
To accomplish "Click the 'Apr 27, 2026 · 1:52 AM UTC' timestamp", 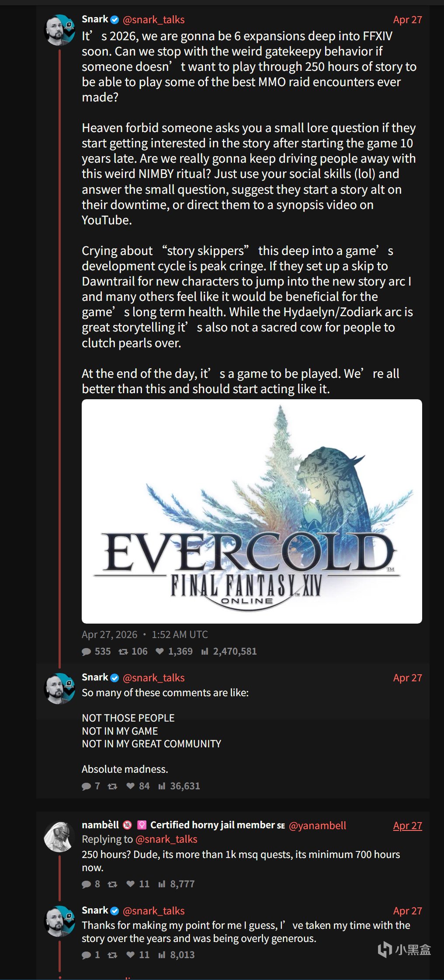I will click(145, 635).
